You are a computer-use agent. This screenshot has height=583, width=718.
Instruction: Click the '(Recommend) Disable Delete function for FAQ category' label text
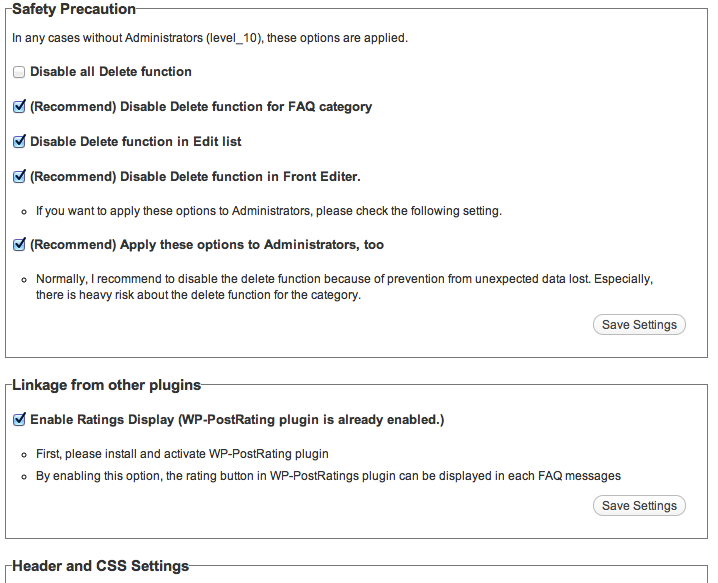[x=201, y=107]
